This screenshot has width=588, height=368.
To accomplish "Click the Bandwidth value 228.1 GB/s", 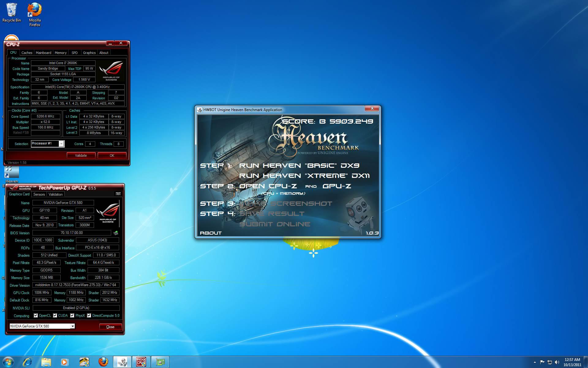I will [103, 278].
